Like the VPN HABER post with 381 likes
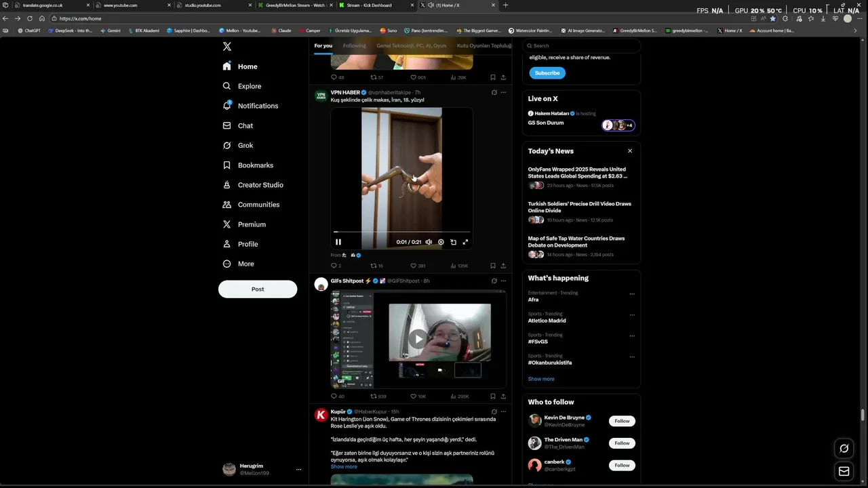 pyautogui.click(x=418, y=266)
